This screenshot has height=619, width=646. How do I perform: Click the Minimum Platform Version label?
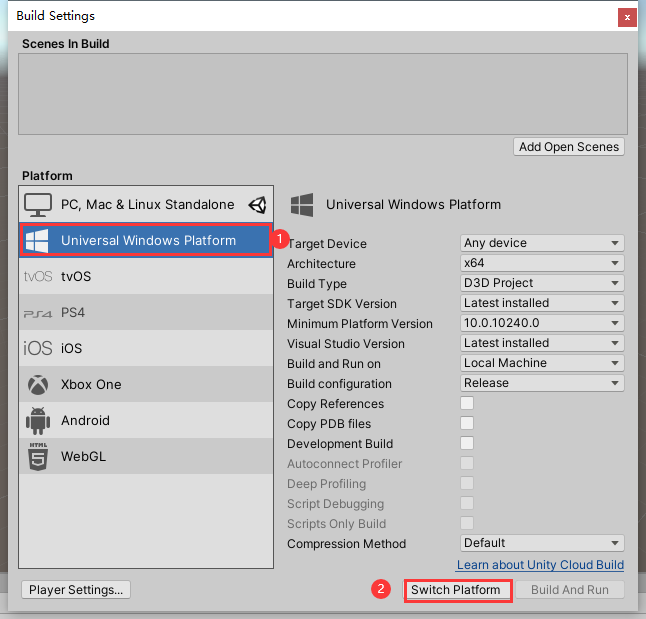point(360,324)
